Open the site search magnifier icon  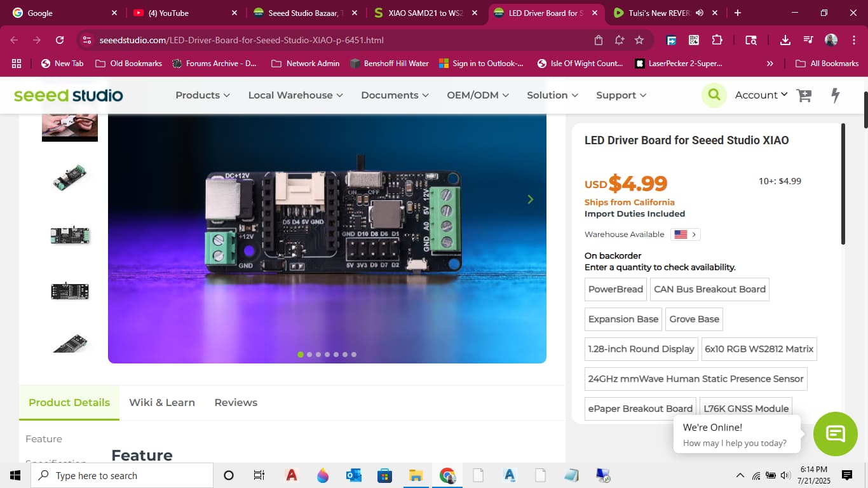[x=714, y=95]
